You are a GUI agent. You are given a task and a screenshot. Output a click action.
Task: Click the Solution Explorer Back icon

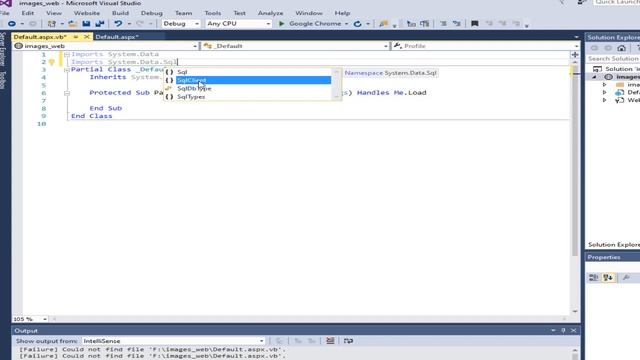(594, 48)
